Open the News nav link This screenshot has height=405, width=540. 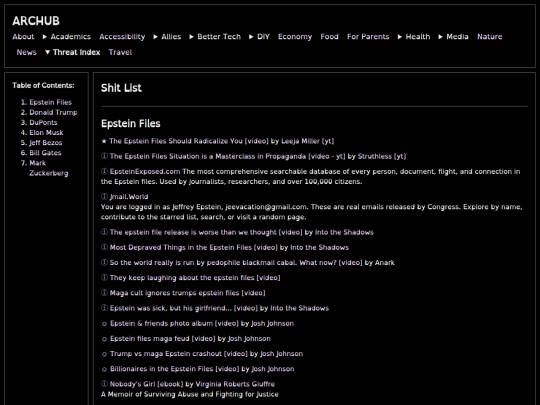click(x=27, y=52)
